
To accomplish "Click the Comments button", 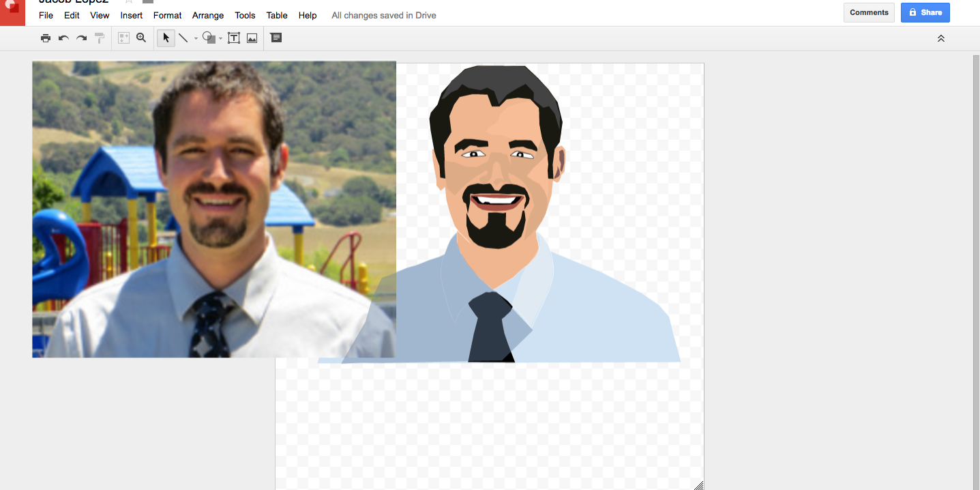I will (x=869, y=12).
